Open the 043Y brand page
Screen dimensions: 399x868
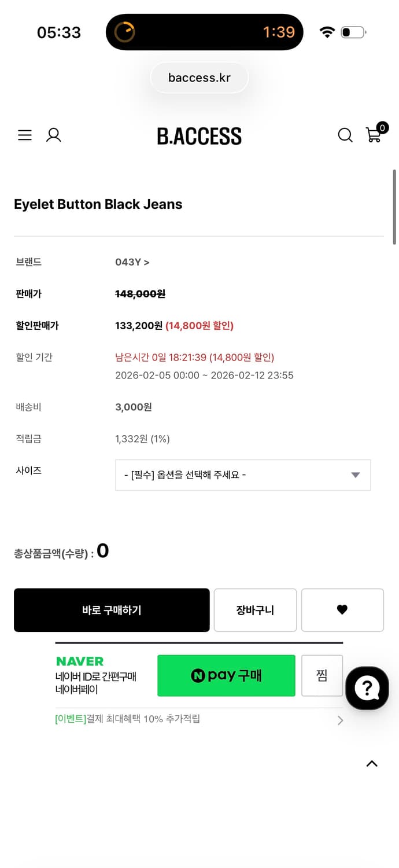[132, 262]
